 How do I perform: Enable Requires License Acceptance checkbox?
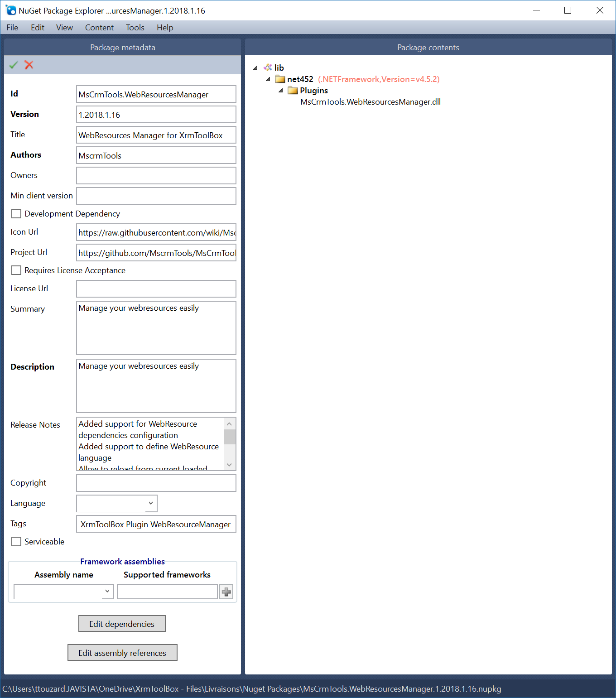16,270
